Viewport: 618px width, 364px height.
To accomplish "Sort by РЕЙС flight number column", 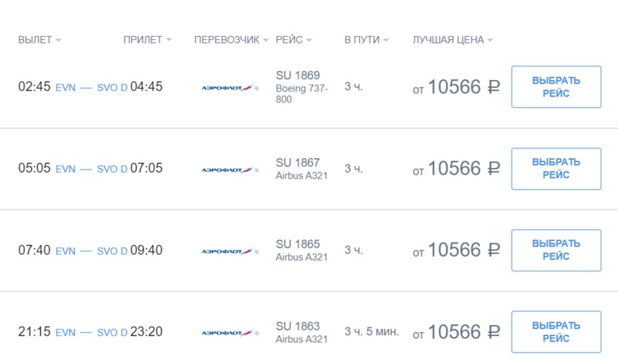I will 293,40.
